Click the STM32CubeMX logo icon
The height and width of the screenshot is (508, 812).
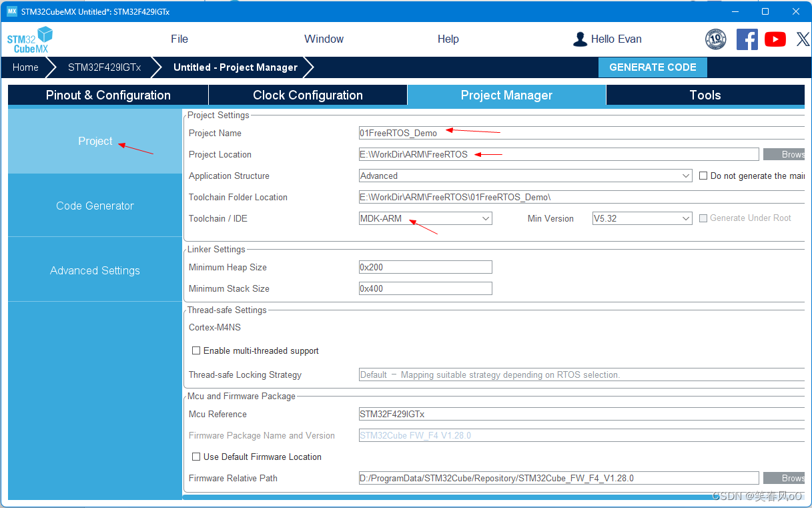pos(29,39)
